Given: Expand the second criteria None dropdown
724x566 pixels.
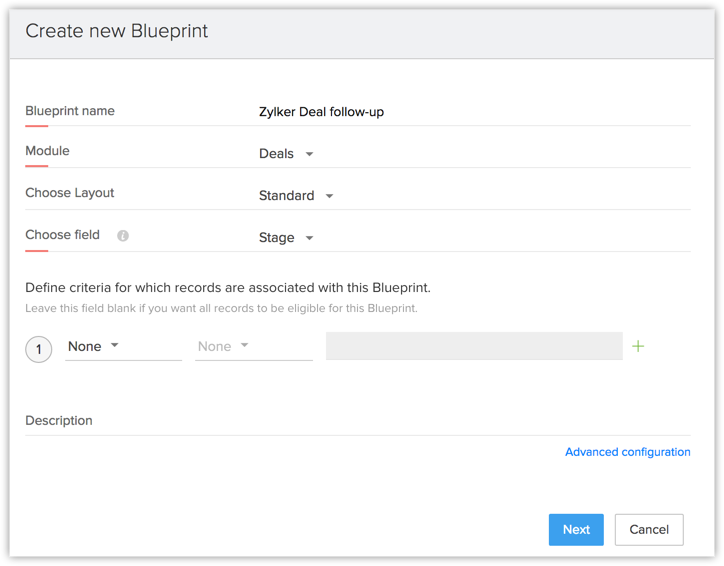Looking at the screenshot, I should (253, 346).
